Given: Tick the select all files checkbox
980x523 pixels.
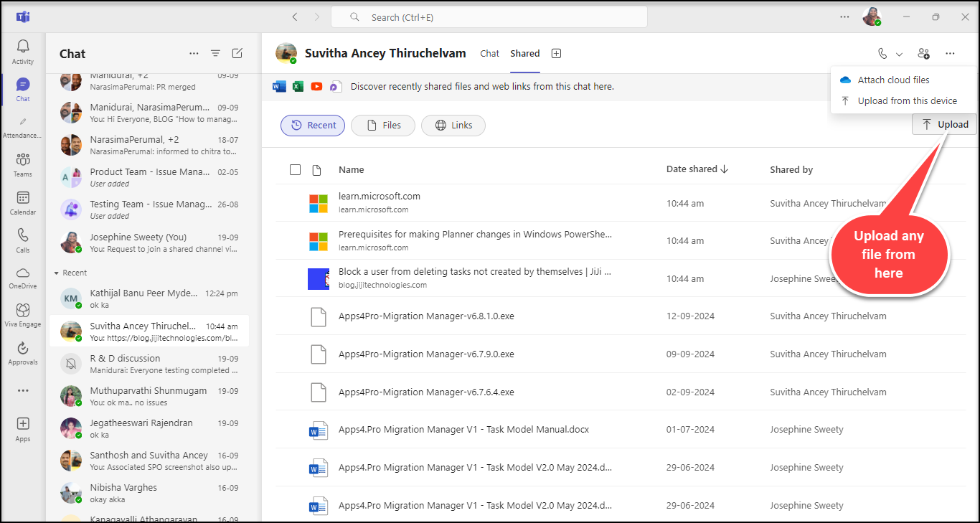Looking at the screenshot, I should pos(295,170).
